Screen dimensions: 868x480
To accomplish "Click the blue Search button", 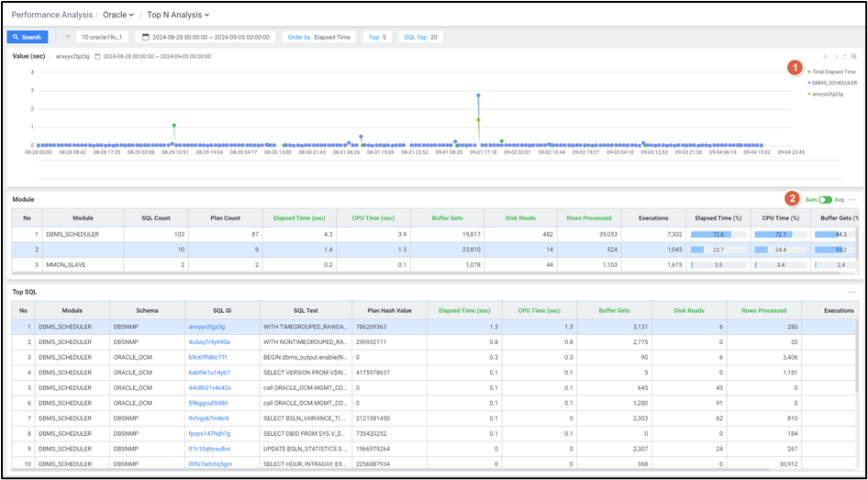I will (x=27, y=38).
